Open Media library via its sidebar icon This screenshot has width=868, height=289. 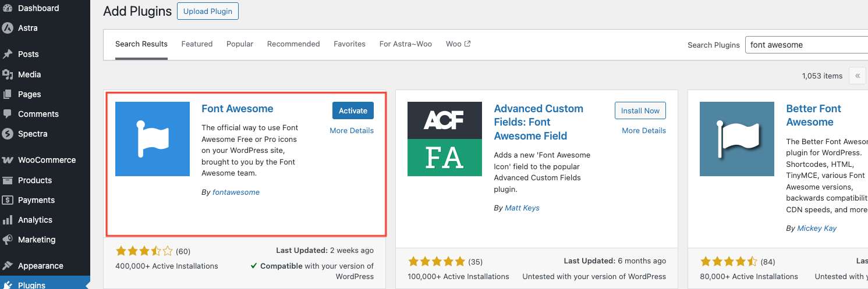pos(8,74)
